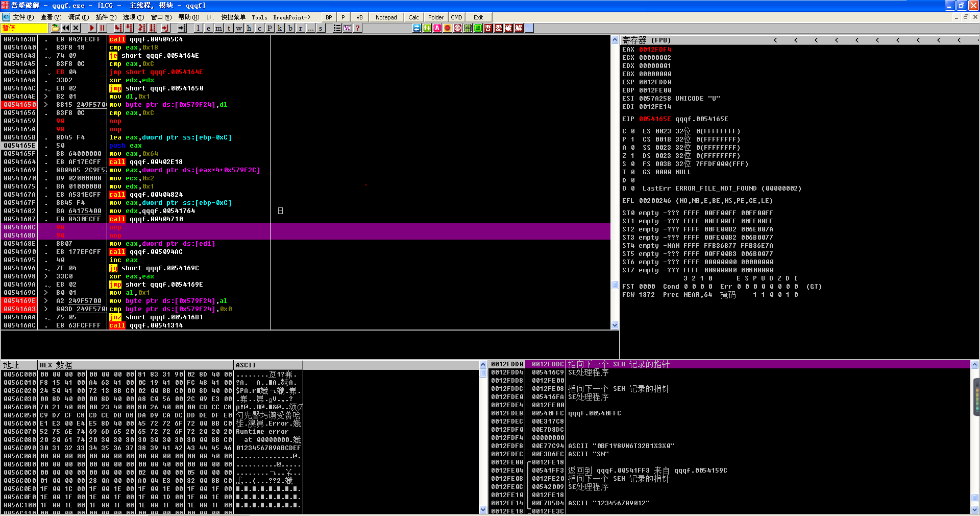
Task: Launch Calc from the button bar
Action: 413,17
